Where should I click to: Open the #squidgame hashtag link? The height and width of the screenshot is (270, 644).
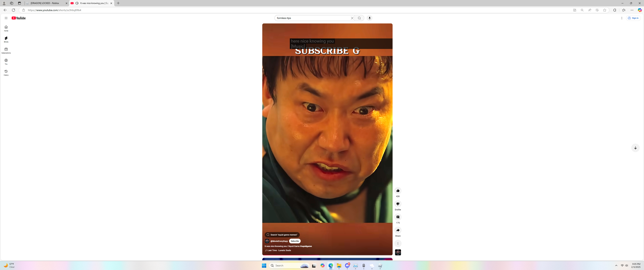coord(306,246)
